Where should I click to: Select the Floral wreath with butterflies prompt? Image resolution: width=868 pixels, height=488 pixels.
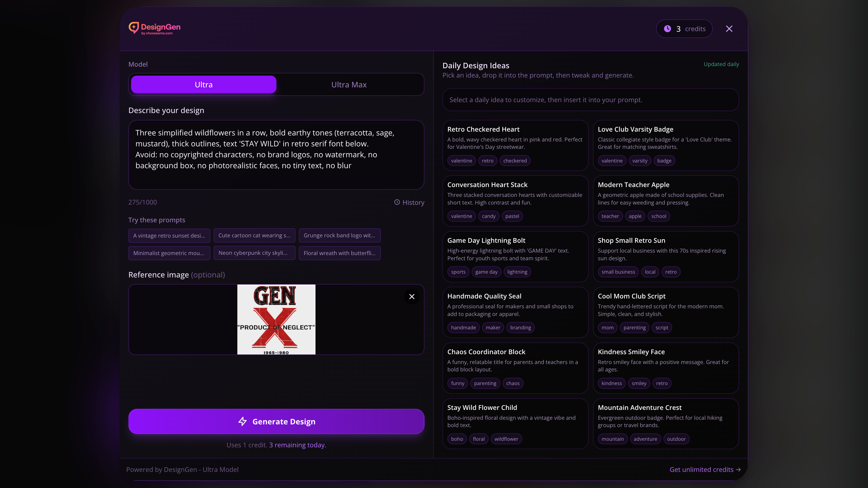(x=339, y=253)
